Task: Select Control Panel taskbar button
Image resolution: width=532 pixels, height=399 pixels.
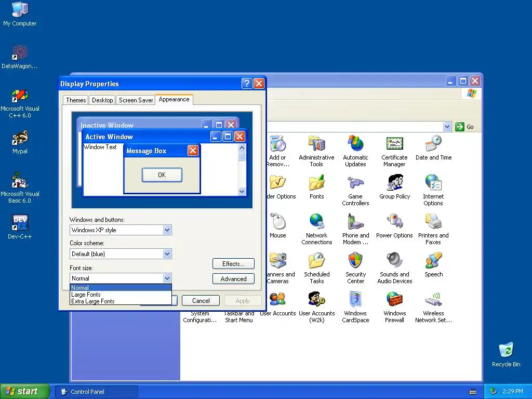Action: pyautogui.click(x=96, y=392)
